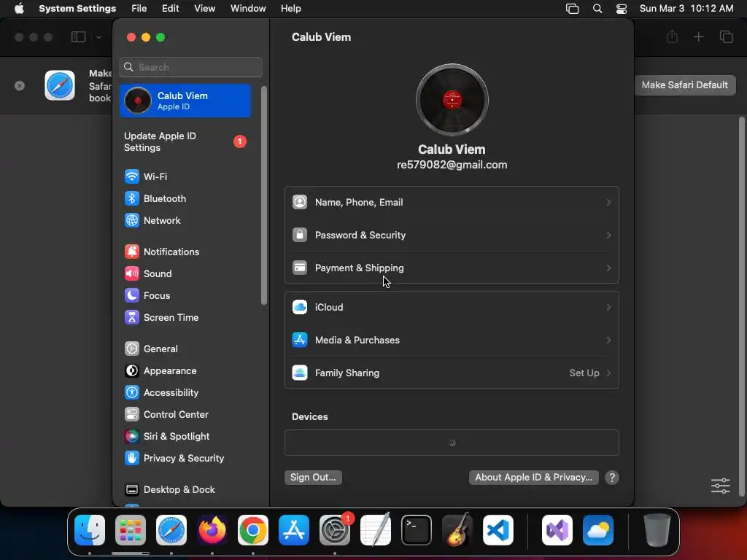This screenshot has height=560, width=747.
Task: Open Spotlight search in menu bar
Action: pyautogui.click(x=597, y=9)
